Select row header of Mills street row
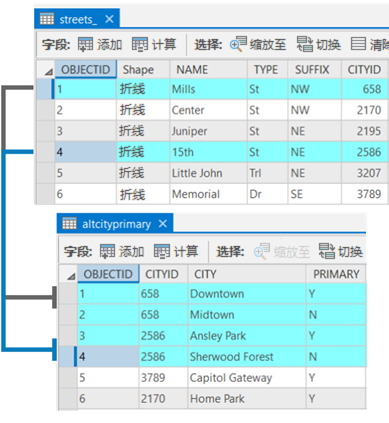Image resolution: width=389 pixels, height=423 pixels. (x=45, y=89)
